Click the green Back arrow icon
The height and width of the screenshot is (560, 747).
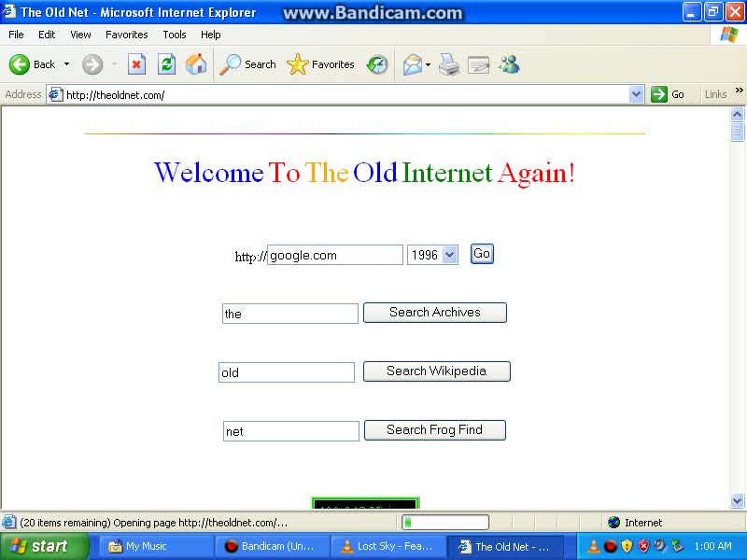(19, 64)
